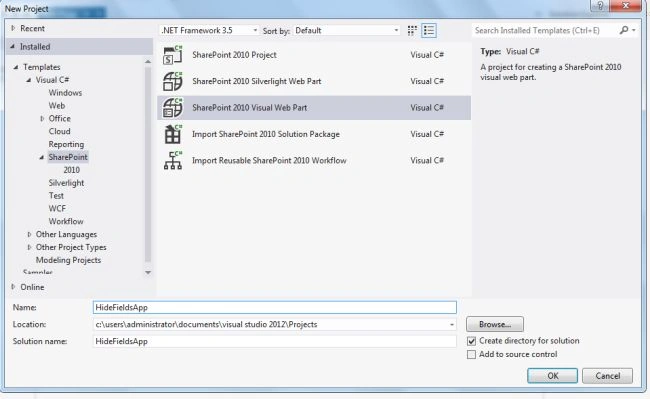Click the OK button
This screenshot has height=399, width=650.
552,376
